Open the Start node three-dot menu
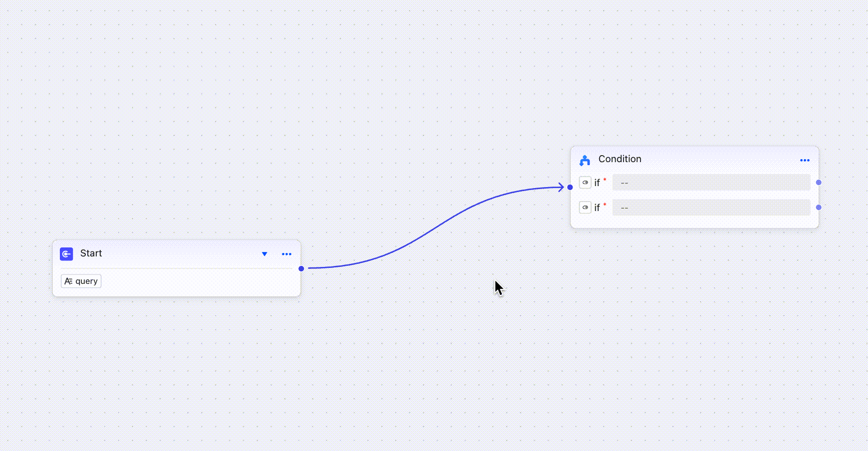 [x=286, y=254]
